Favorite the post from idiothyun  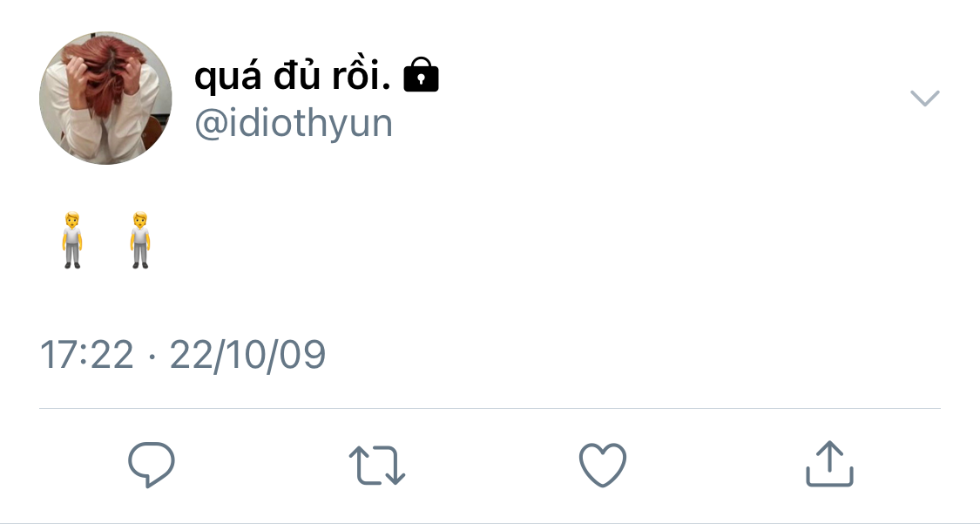point(603,465)
